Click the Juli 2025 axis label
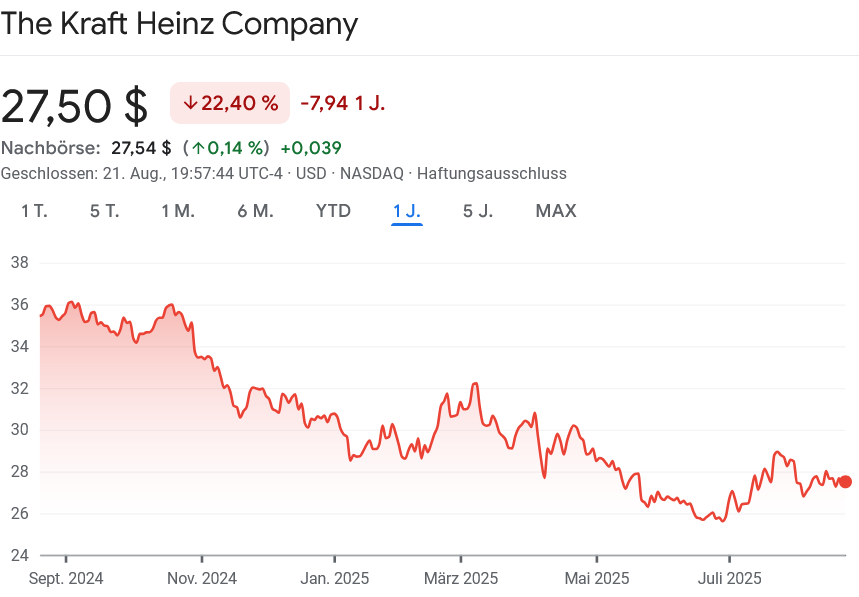 730,578
